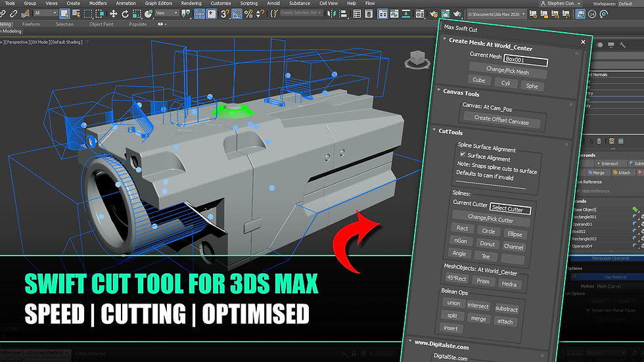
Task: Open the View reference coordinate dropdown
Action: pyautogui.click(x=167, y=13)
